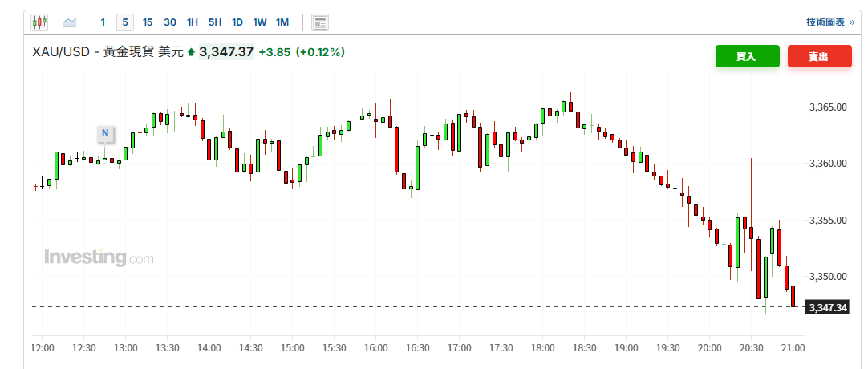This screenshot has width=868, height=369.
Task: Click the 13:00 time axis label
Action: (126, 348)
